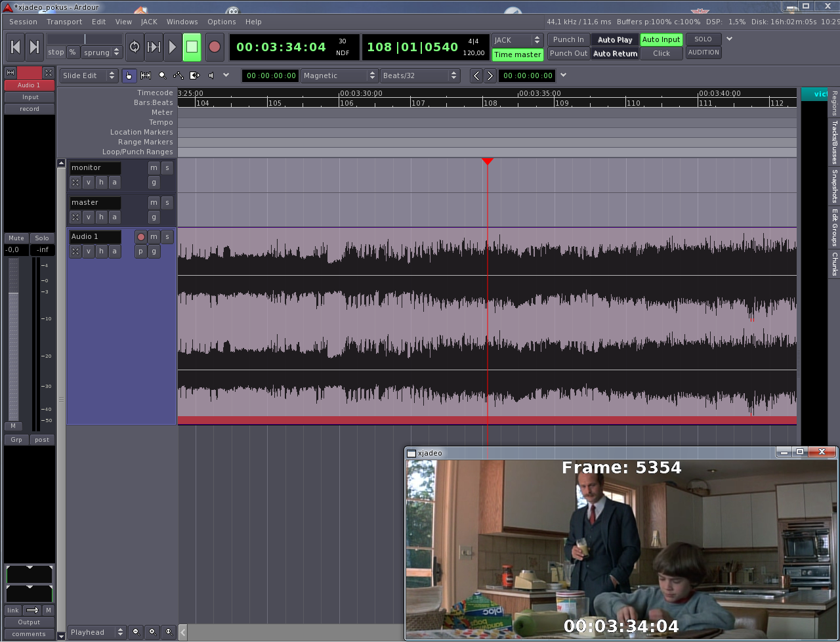Solo the Audio 1 track

167,237
